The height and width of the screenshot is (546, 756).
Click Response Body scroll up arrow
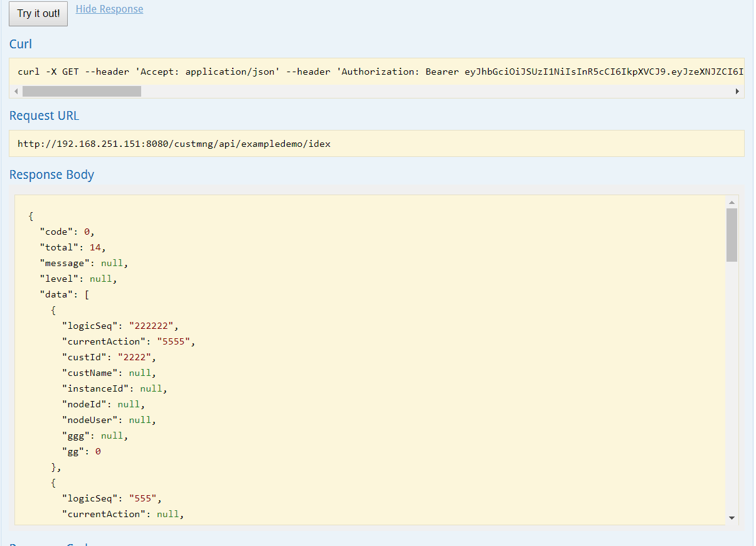(732, 202)
